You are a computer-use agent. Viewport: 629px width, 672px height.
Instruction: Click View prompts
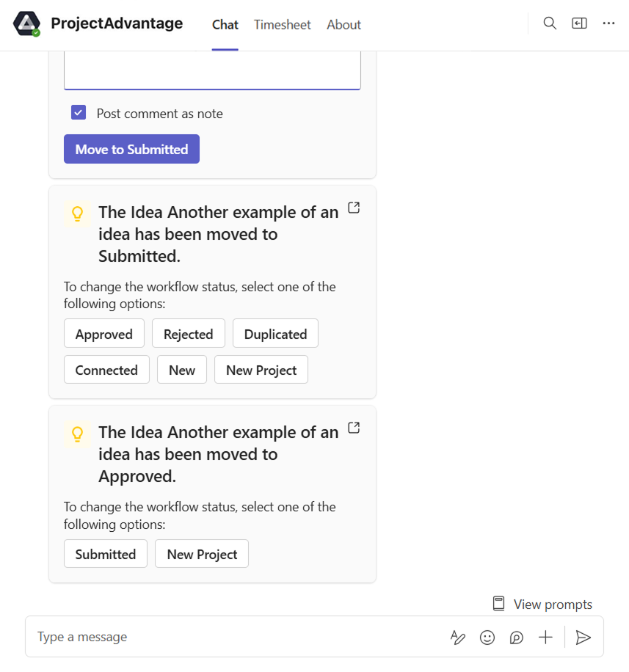tap(542, 605)
